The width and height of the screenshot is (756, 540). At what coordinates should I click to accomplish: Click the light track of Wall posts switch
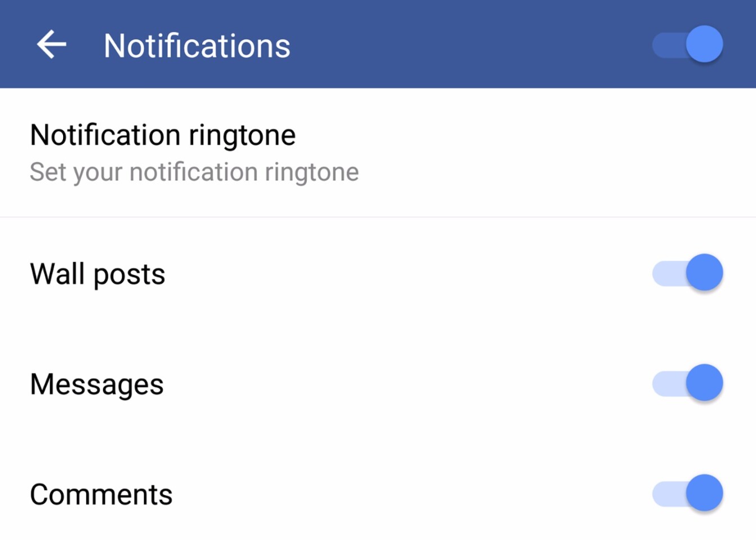pos(667,274)
